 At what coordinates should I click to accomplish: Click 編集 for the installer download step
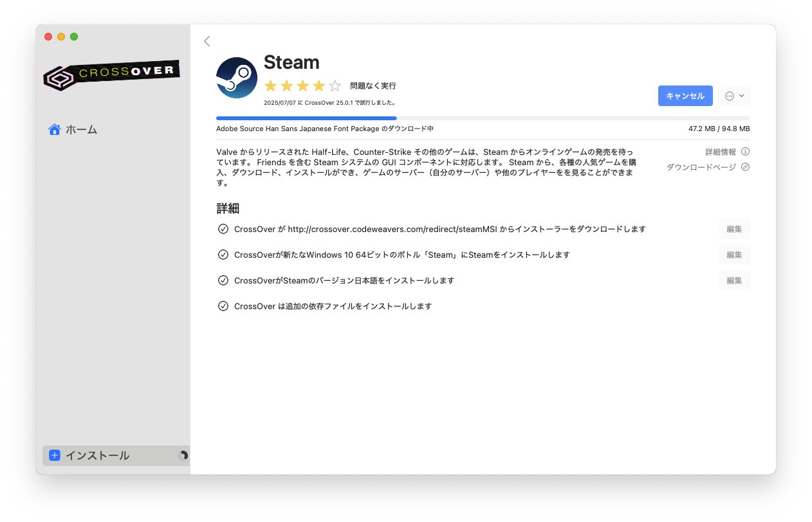pyautogui.click(x=734, y=229)
